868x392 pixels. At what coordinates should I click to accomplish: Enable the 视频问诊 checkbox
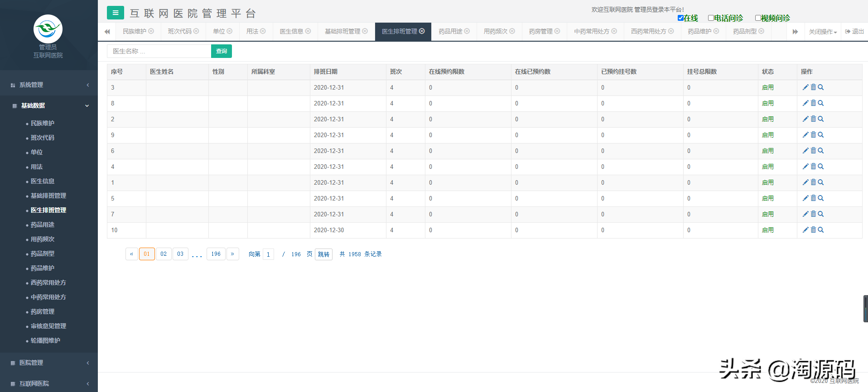click(758, 18)
